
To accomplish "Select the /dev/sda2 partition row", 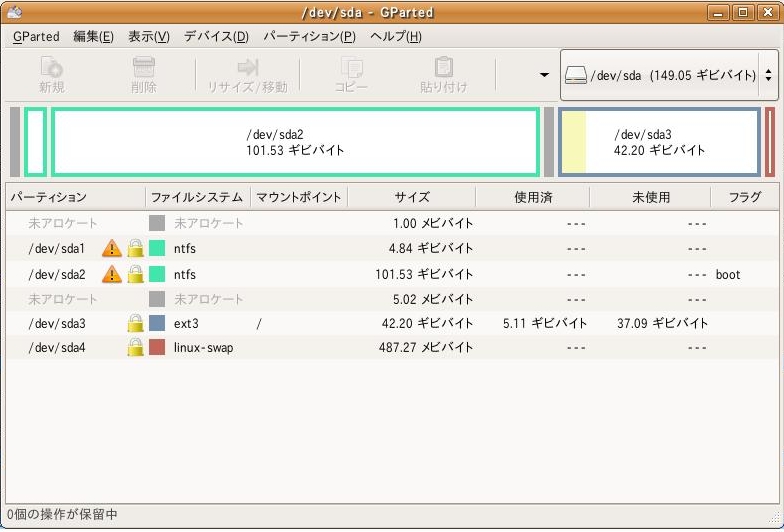I will tap(392, 274).
